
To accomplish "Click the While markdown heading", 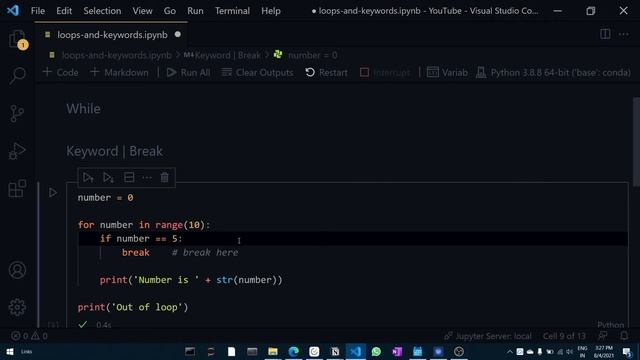I will [x=84, y=109].
